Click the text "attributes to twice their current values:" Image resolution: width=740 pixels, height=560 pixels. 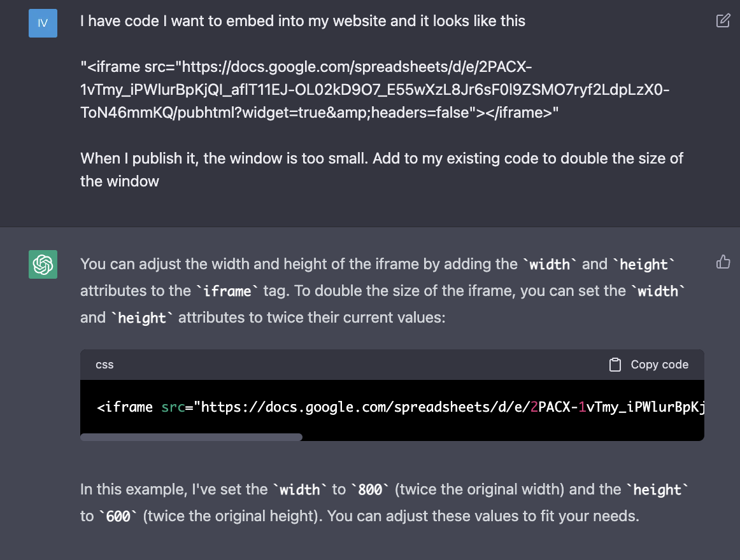[x=311, y=318]
